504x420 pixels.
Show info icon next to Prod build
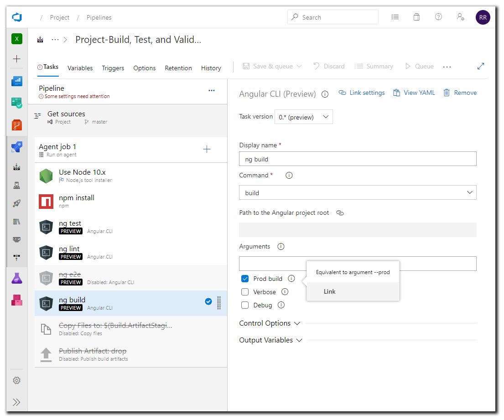point(291,279)
